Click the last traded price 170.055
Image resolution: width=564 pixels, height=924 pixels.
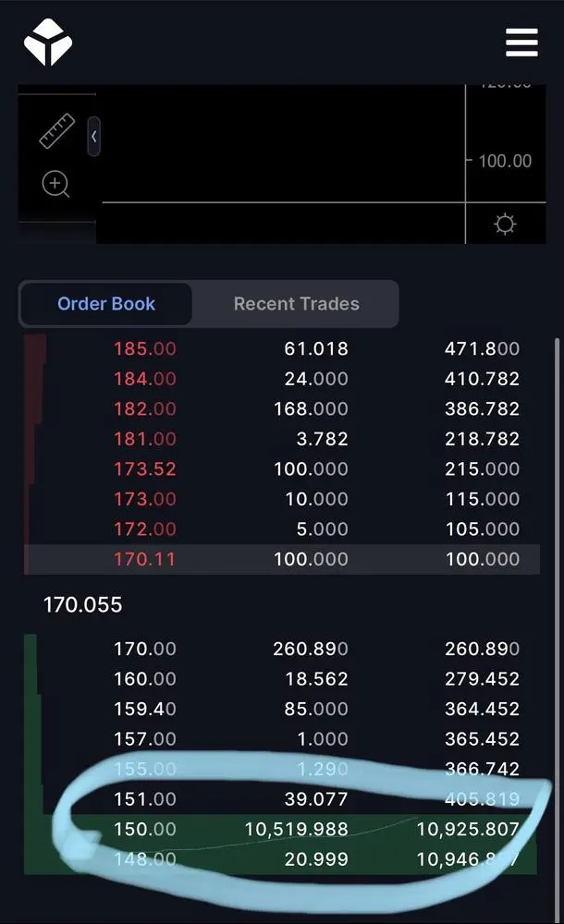pyautogui.click(x=84, y=605)
